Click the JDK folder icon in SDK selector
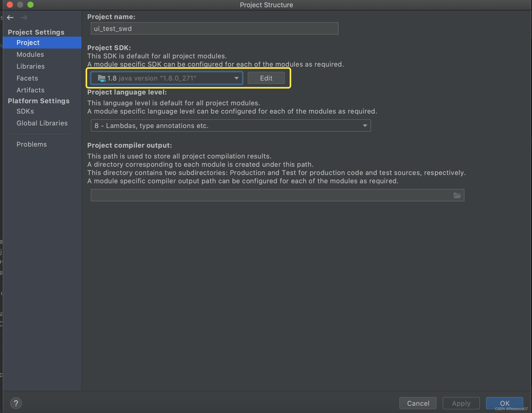Screen dimensions: 532x413 click(101, 78)
